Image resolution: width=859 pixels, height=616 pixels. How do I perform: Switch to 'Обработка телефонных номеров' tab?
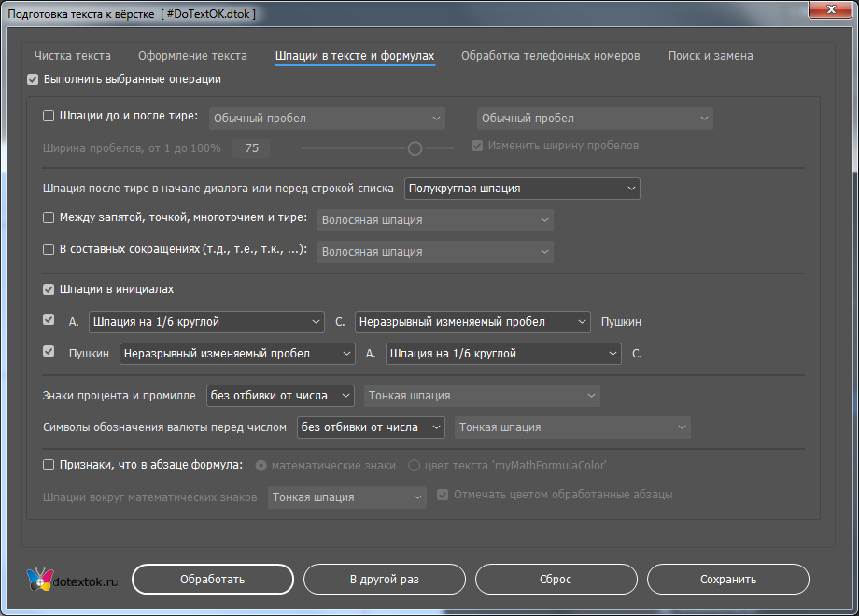550,56
